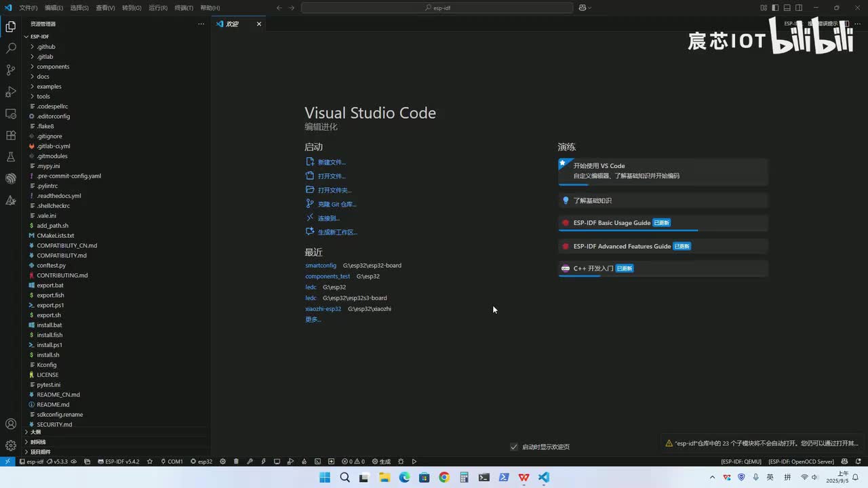The height and width of the screenshot is (488, 868).
Task: Open Copilot chat icon in title bar
Action: pyautogui.click(x=583, y=7)
